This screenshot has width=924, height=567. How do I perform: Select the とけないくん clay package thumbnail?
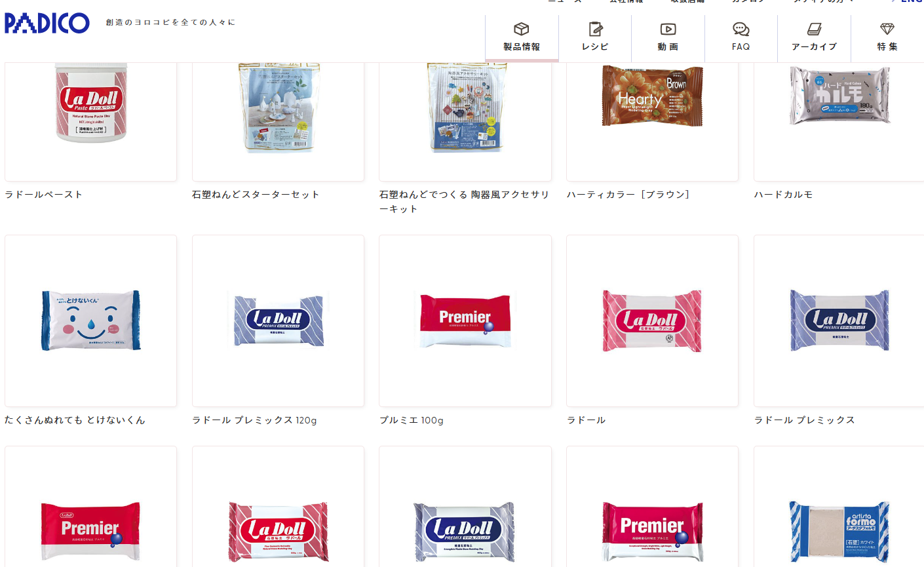pyautogui.click(x=90, y=321)
